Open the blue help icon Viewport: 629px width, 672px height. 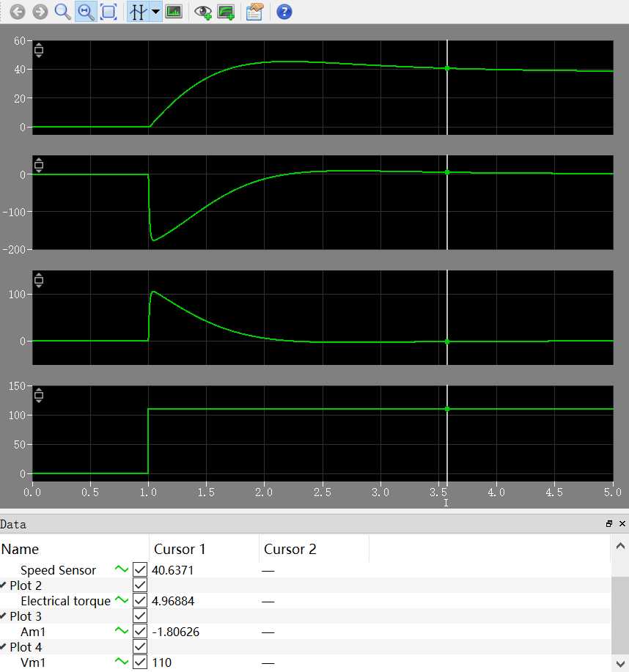coord(284,12)
